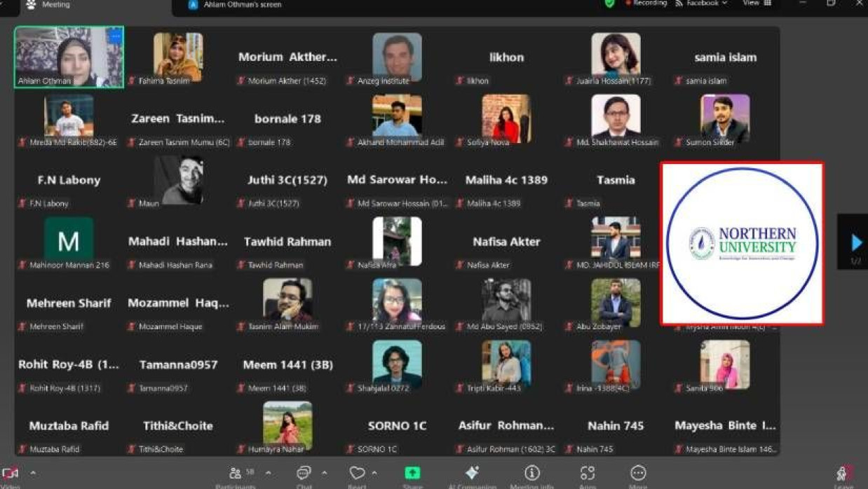Viewport: 868px width, 489px height.
Task: Click the React heart icon
Action: [x=357, y=474]
